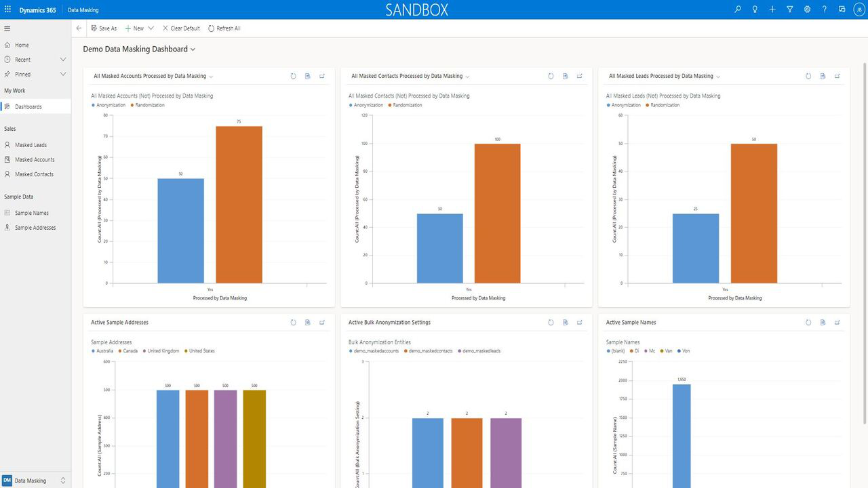
Task: View records for the Masked Contacts chart
Action: pos(565,76)
